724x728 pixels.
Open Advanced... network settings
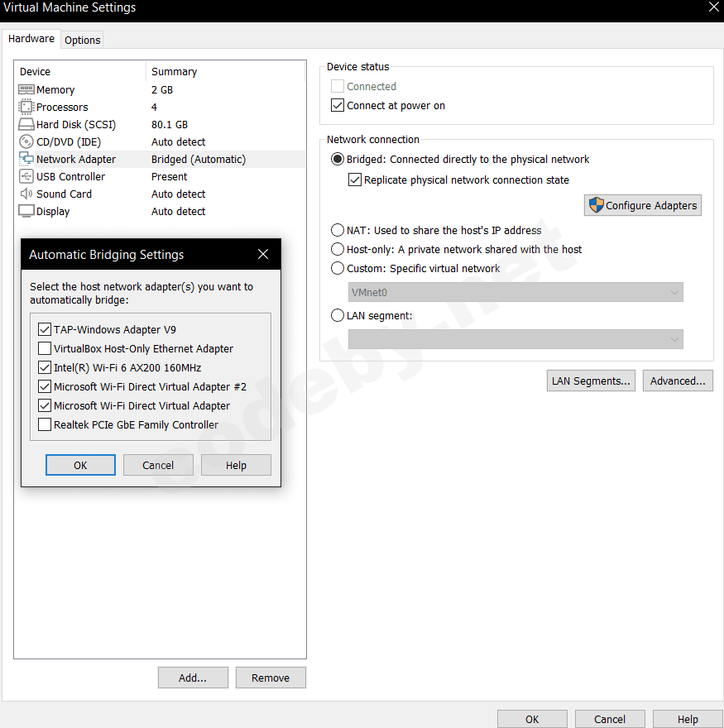678,381
